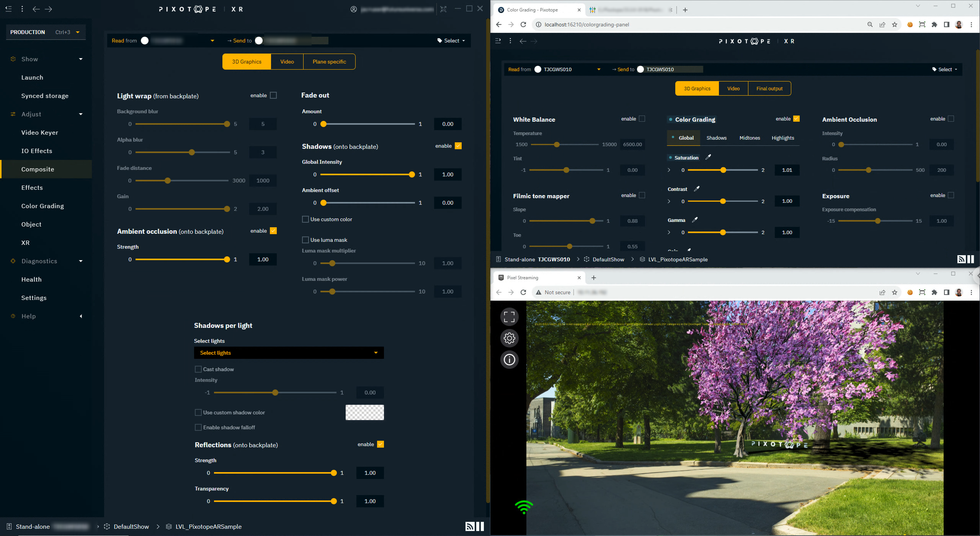Image resolution: width=980 pixels, height=536 pixels.
Task: Check the Use luma mask option
Action: coord(305,240)
